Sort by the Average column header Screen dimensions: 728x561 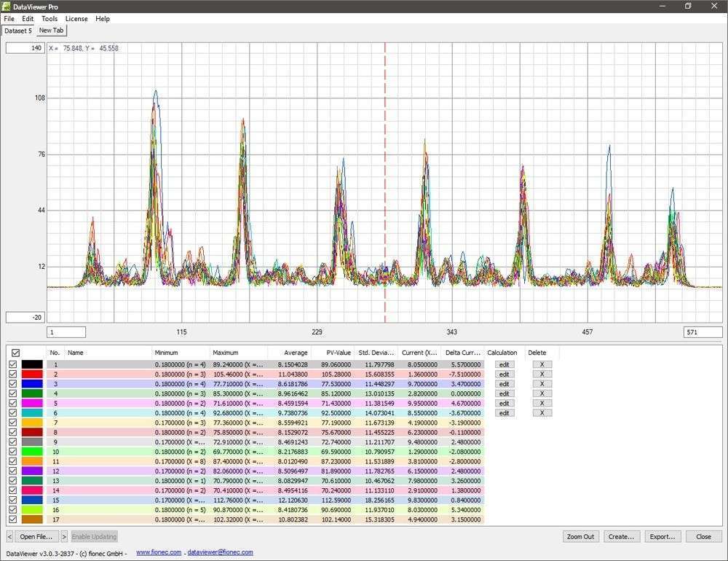pyautogui.click(x=289, y=353)
